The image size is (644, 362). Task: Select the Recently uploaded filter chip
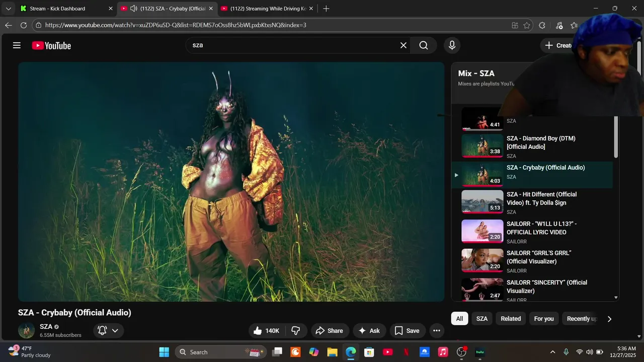(x=581, y=318)
